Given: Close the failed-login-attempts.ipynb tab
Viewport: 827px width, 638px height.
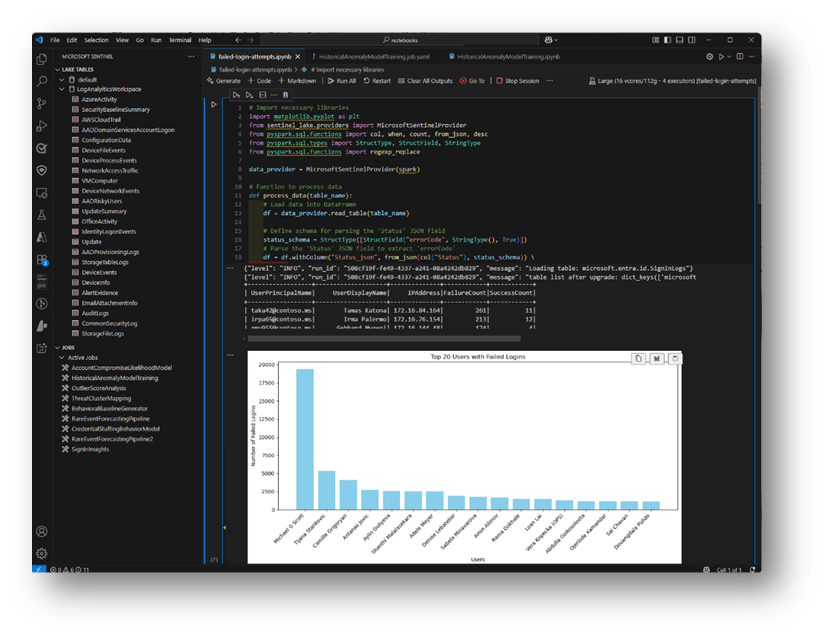Looking at the screenshot, I should pos(297,56).
